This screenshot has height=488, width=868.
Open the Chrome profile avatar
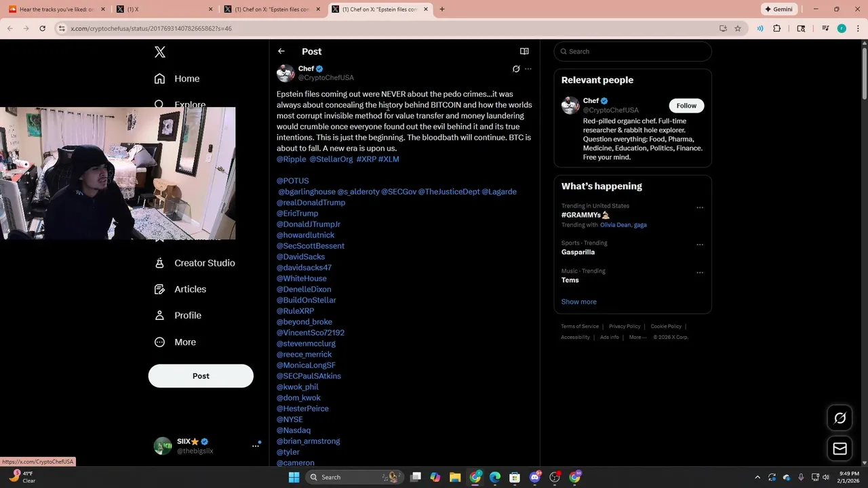(842, 28)
